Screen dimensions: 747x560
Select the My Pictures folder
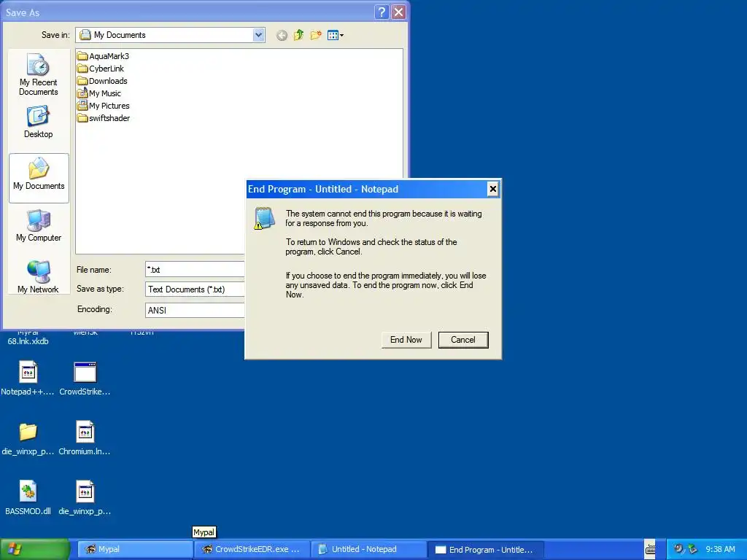pyautogui.click(x=104, y=106)
